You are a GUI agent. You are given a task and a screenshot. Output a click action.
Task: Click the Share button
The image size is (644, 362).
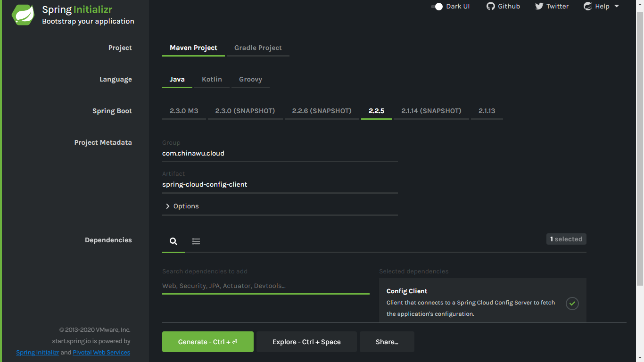(x=387, y=342)
